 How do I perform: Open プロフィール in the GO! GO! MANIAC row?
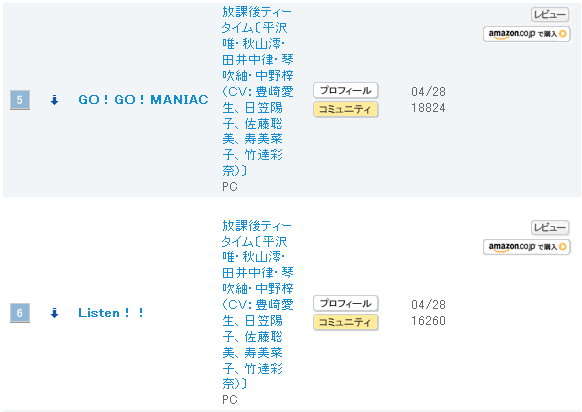tap(346, 90)
